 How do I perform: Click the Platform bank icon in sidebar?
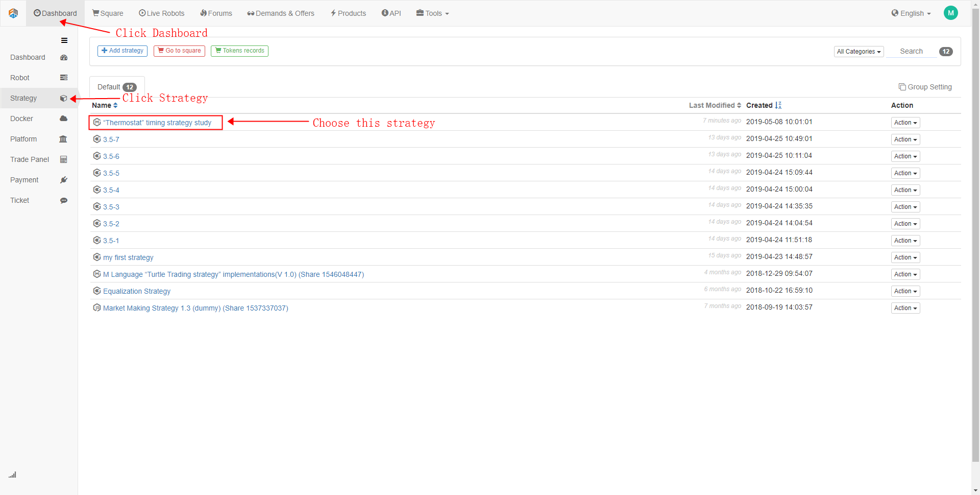pos(63,139)
